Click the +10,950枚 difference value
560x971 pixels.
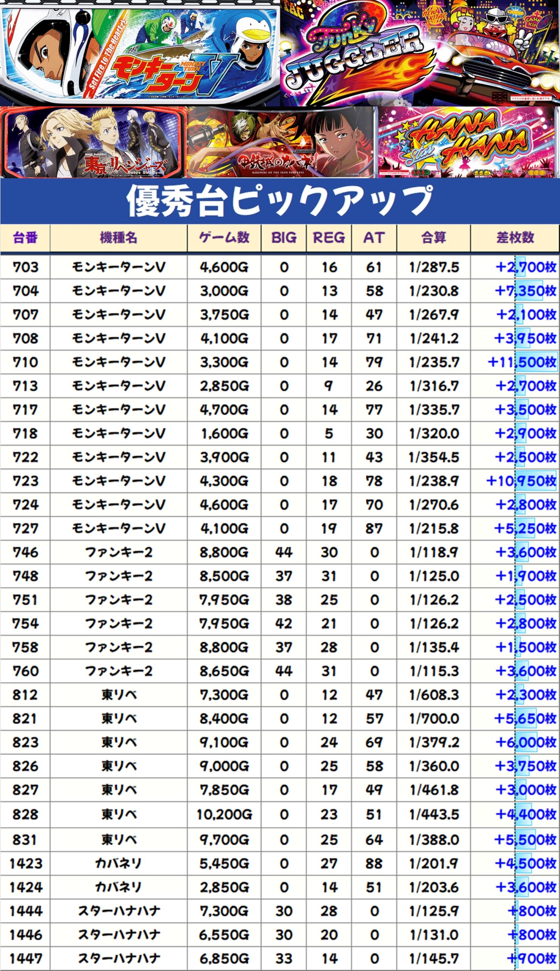(521, 481)
